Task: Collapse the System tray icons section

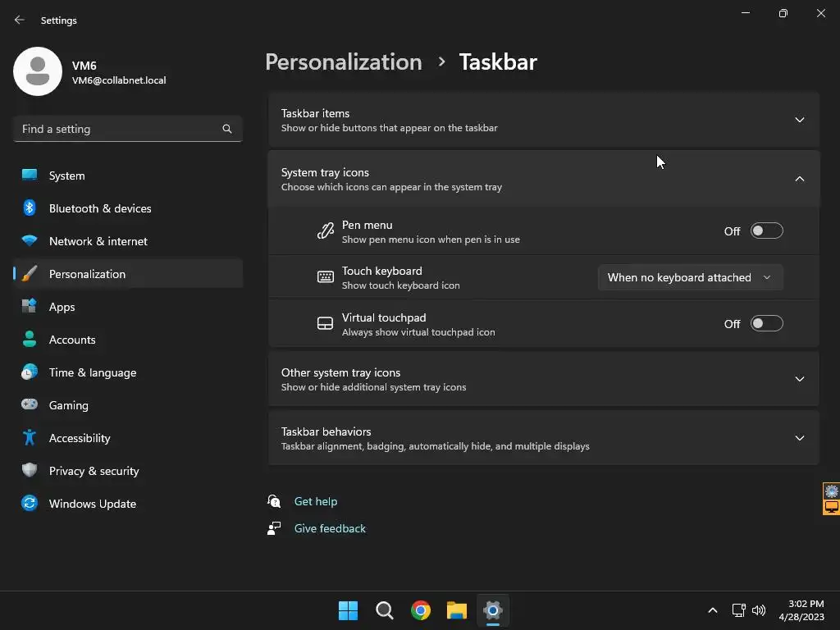Action: (544, 179)
